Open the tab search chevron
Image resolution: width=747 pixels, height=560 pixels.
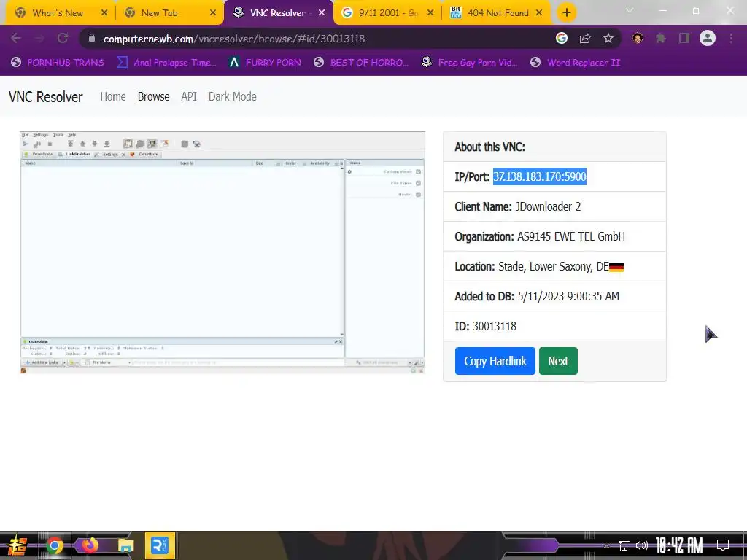tap(630, 10)
